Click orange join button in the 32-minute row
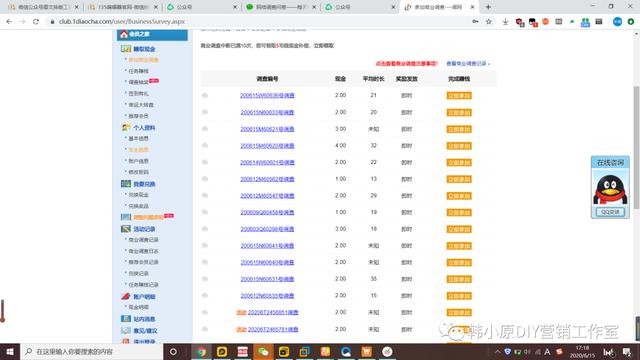The image size is (640, 360). coord(459,146)
